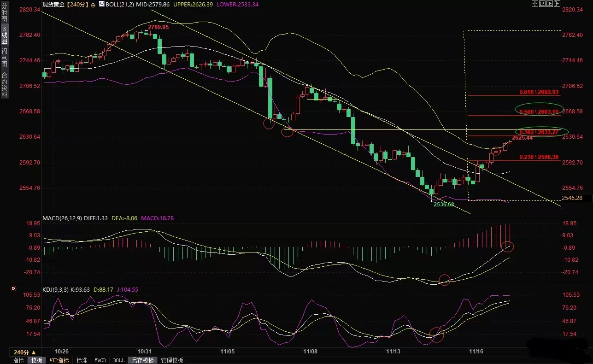This screenshot has width=593, height=364.
Task: Apply the 标准 template
Action: point(82,360)
